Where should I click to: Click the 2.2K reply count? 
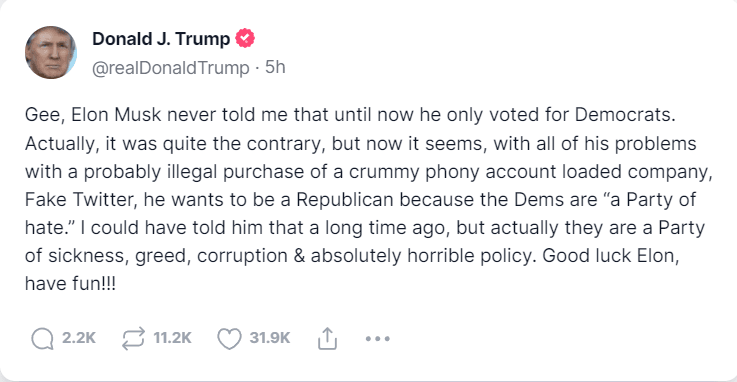tap(79, 338)
